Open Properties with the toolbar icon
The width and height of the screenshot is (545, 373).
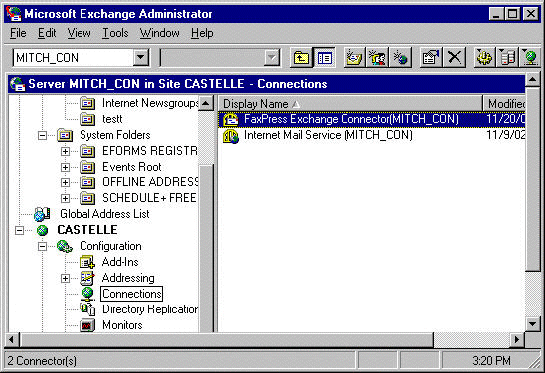[430, 58]
